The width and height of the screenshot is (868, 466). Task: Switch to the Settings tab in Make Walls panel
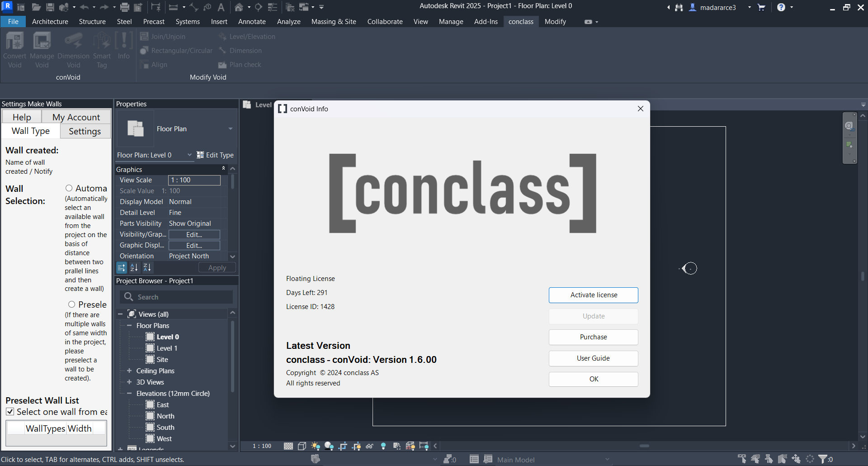pos(85,131)
